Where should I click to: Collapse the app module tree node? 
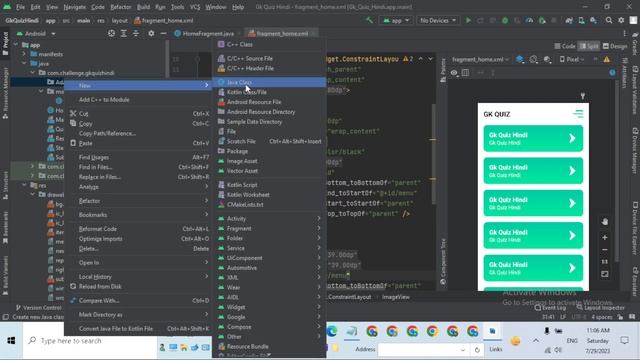click(x=16, y=45)
